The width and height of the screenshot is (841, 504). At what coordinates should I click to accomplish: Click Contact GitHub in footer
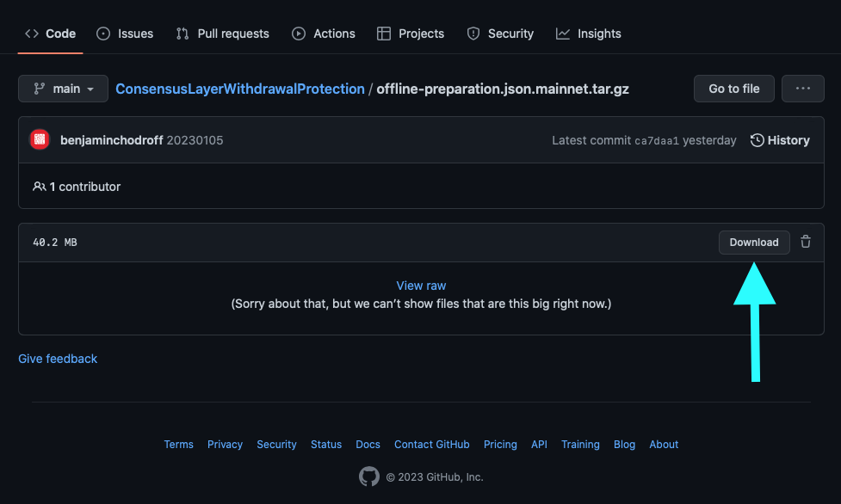[432, 445]
